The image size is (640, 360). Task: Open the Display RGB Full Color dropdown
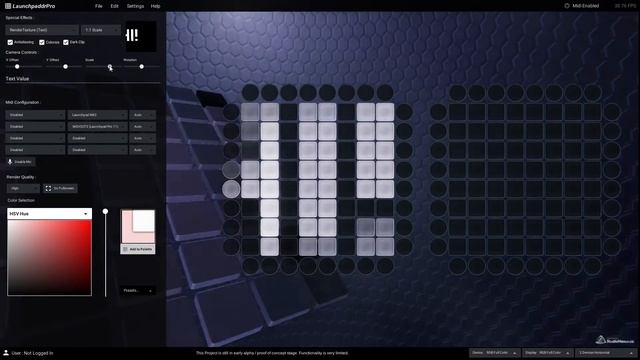pyautogui.click(x=548, y=353)
